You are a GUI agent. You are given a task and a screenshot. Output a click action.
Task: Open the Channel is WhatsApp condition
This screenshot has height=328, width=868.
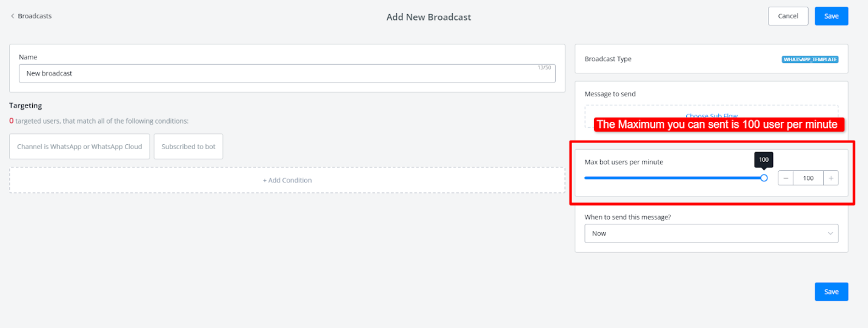pos(79,147)
